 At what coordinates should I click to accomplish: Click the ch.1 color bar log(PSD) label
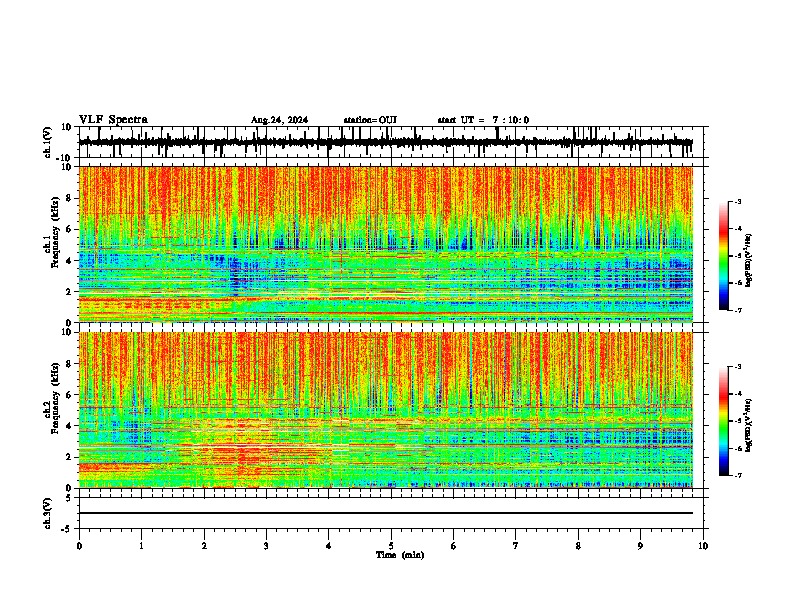[x=748, y=261]
